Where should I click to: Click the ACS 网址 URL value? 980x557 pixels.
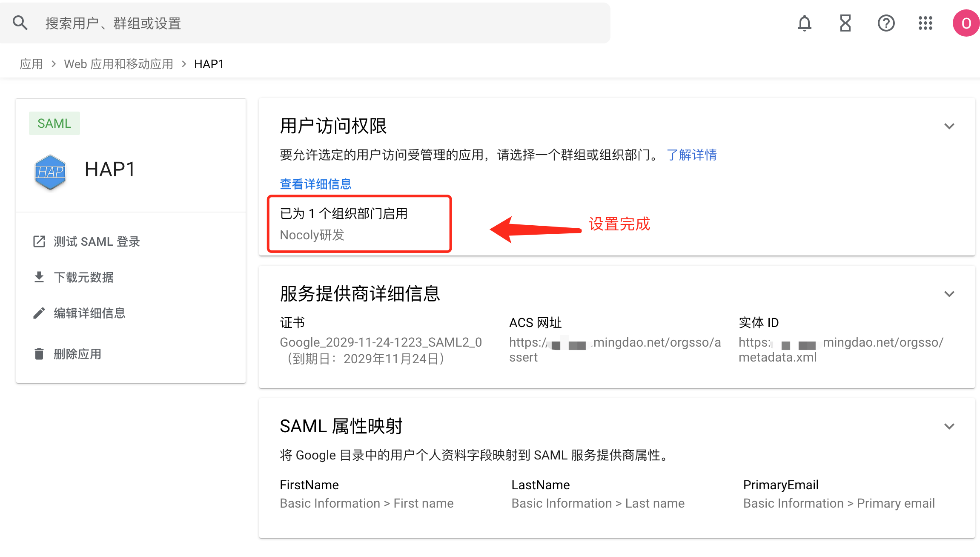coord(615,350)
